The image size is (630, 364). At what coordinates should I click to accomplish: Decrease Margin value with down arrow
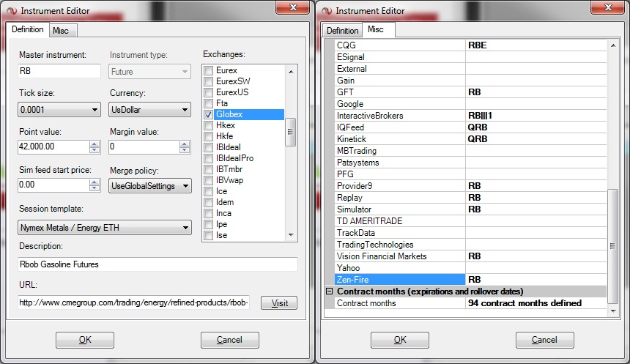coord(185,150)
